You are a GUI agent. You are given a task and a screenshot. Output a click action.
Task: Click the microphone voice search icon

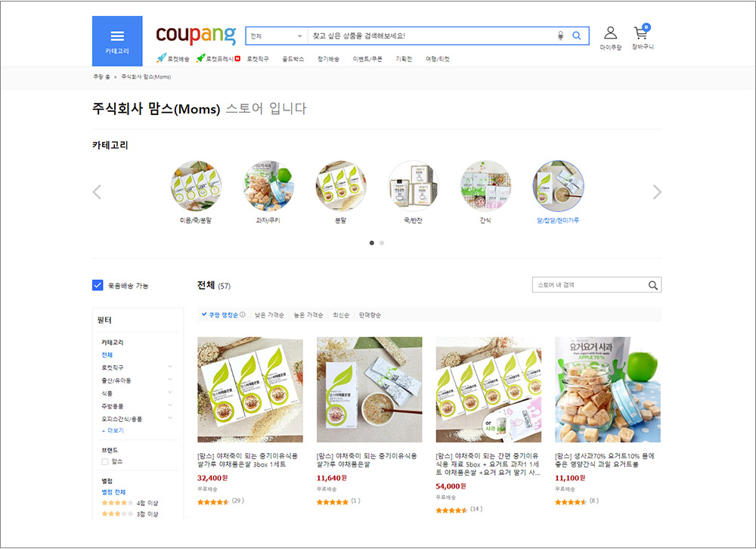[x=560, y=36]
